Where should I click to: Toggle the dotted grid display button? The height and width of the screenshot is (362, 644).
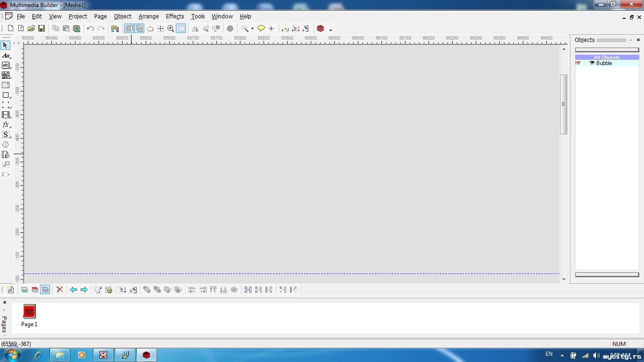click(181, 29)
